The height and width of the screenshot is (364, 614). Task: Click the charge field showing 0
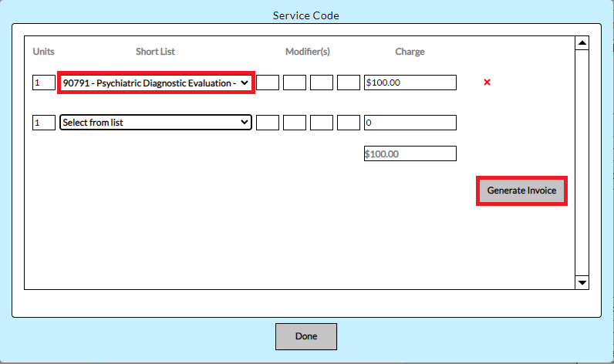tap(410, 123)
